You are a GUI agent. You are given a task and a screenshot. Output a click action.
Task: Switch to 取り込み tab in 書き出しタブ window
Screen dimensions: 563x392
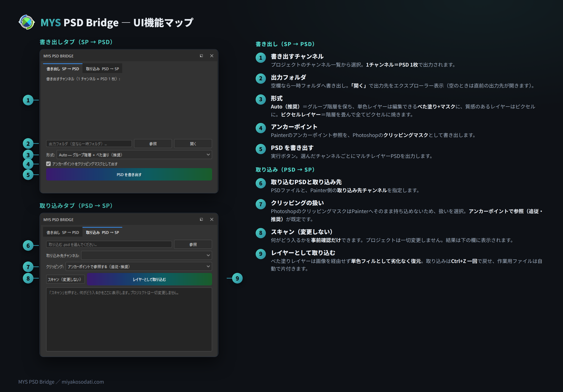102,69
